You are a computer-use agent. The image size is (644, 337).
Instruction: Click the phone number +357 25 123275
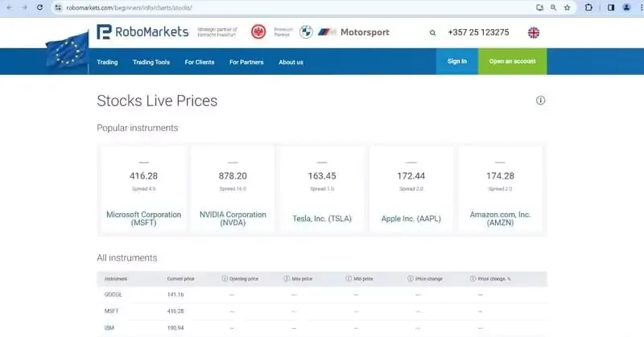point(478,32)
